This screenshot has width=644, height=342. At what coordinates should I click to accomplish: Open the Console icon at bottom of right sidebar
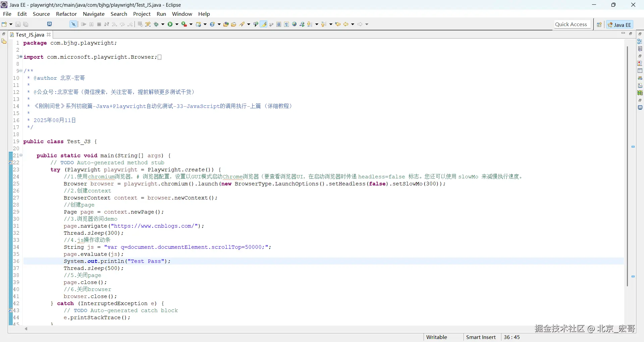640,108
